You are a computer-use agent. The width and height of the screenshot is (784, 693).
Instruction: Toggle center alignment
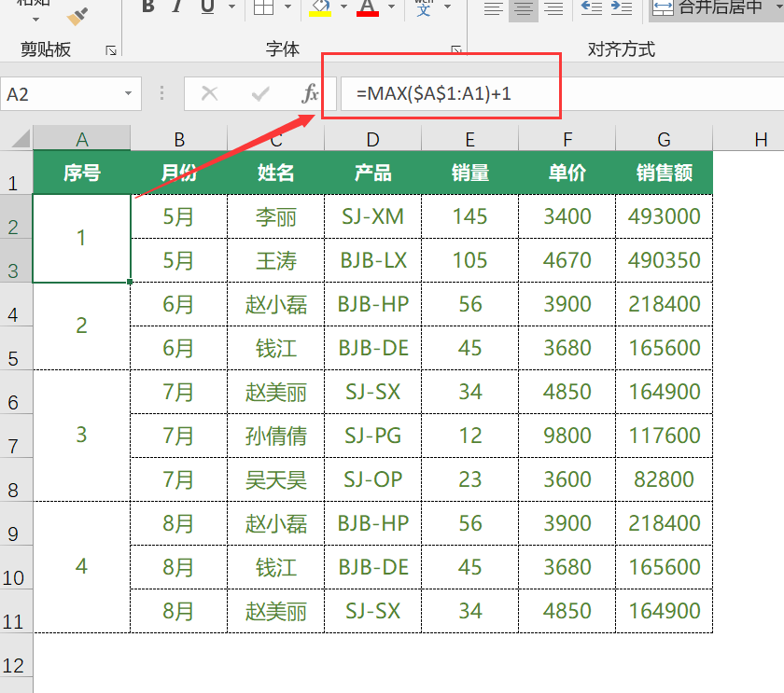tap(524, 8)
